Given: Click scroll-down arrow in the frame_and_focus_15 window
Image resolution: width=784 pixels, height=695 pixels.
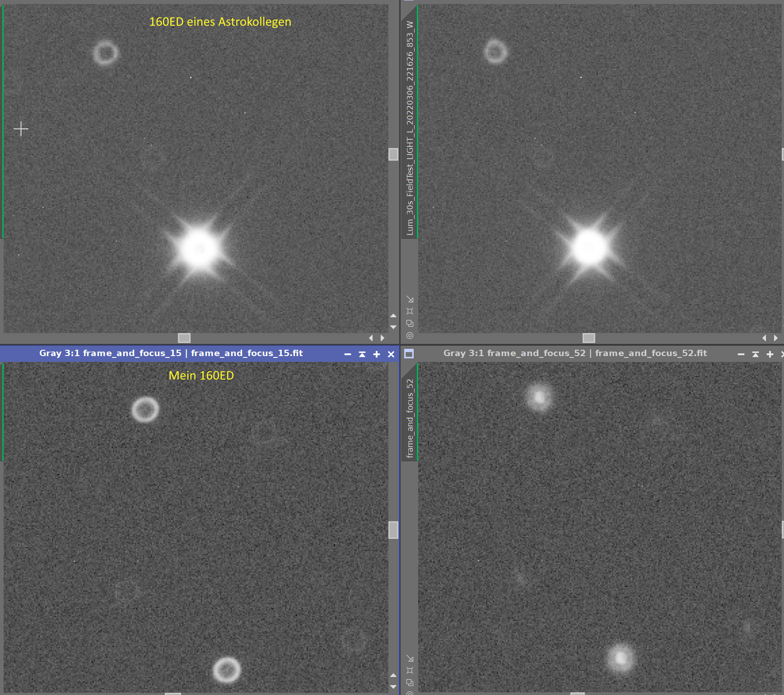Looking at the screenshot, I should click(393, 687).
